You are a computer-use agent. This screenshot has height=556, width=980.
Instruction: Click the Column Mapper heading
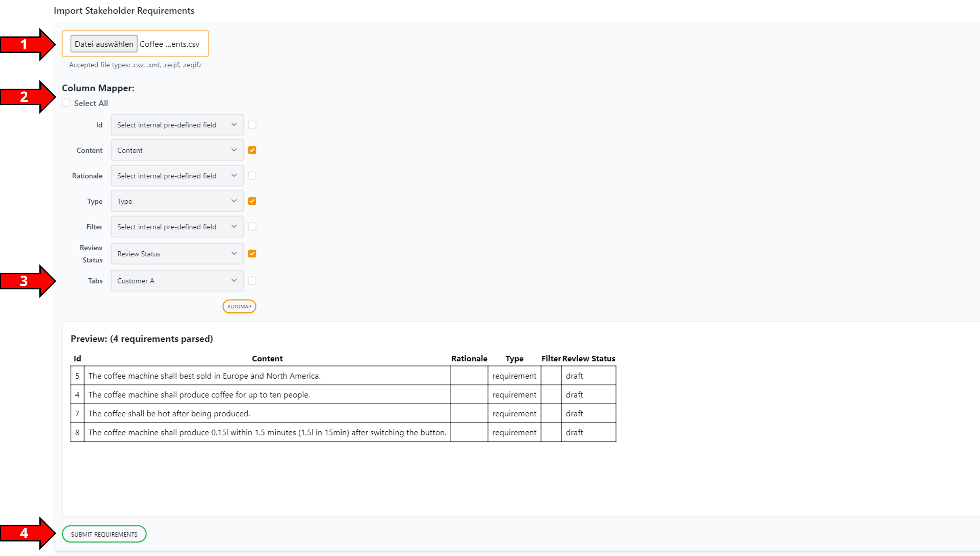98,88
